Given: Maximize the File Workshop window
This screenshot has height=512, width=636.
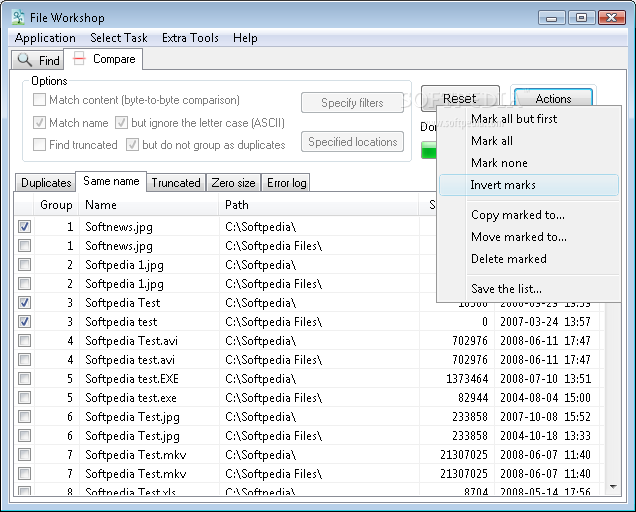Looking at the screenshot, I should coord(581,18).
